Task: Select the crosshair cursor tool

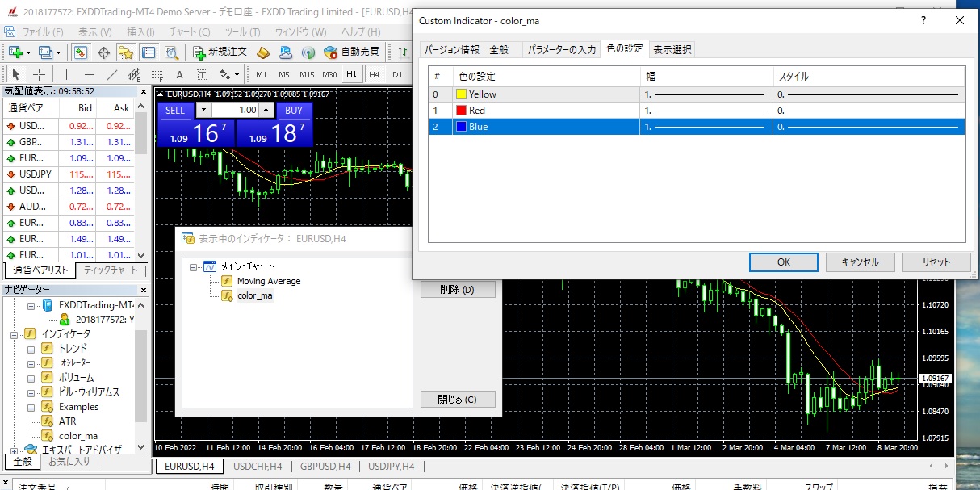Action: (39, 74)
